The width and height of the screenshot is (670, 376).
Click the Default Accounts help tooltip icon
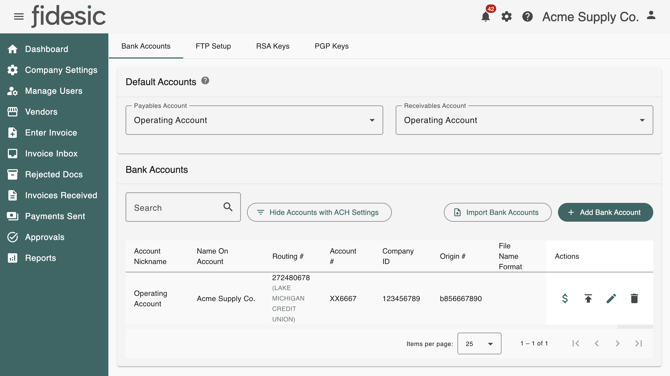click(205, 81)
